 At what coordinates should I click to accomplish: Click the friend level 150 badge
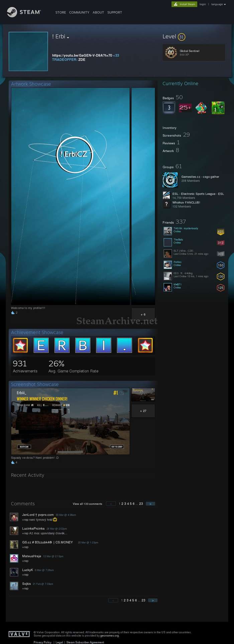tap(221, 265)
